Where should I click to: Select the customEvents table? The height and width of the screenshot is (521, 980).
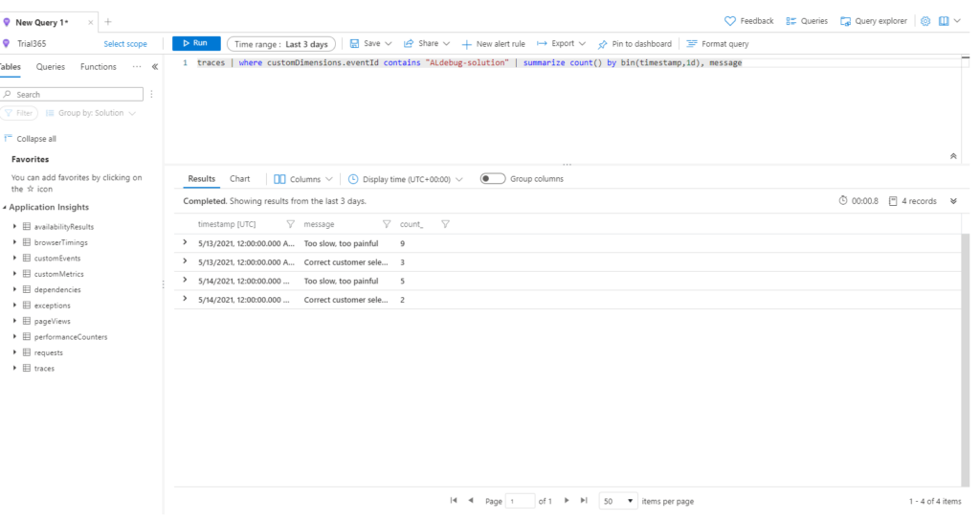[56, 259]
